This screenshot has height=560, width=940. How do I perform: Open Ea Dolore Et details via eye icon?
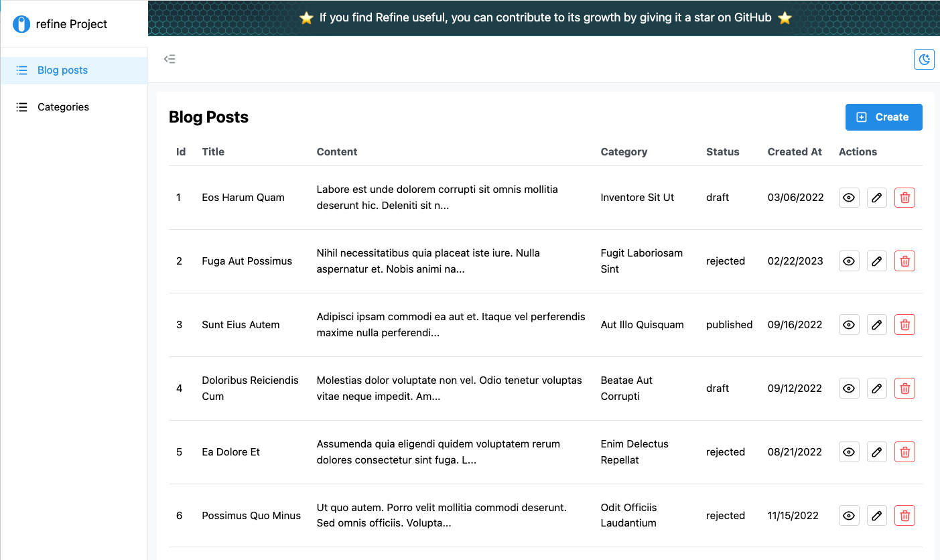[848, 451]
